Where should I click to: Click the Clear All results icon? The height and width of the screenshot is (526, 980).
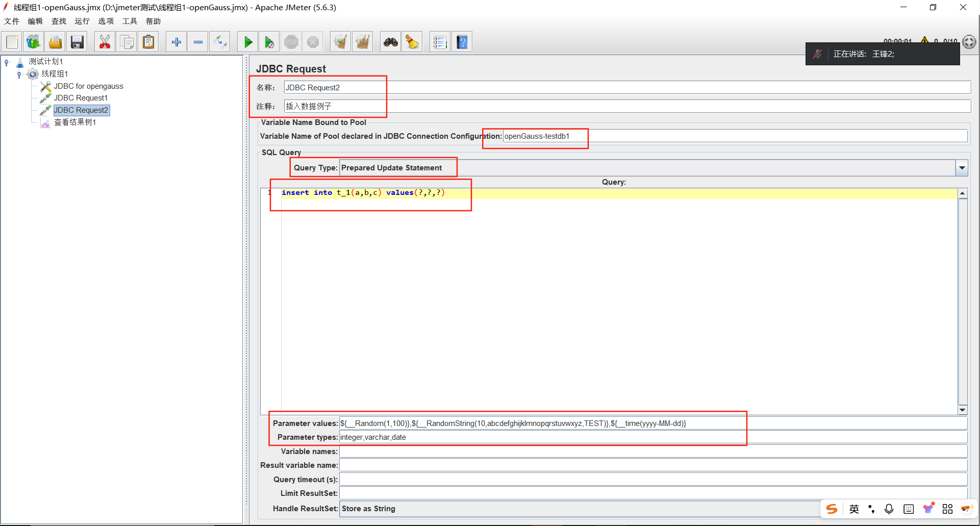[362, 42]
